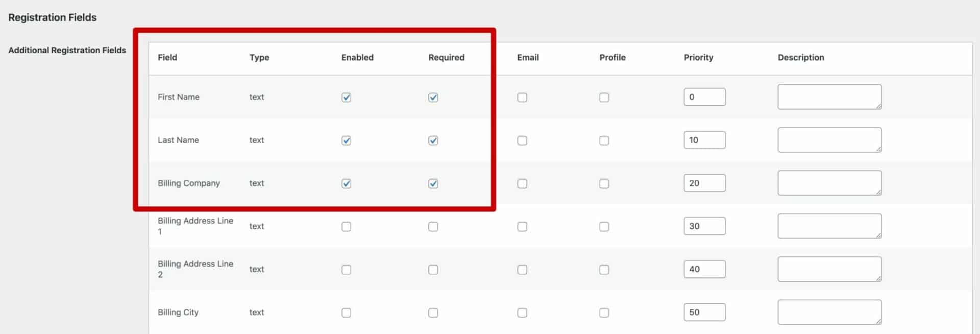Click the Description box for First Name

click(829, 97)
